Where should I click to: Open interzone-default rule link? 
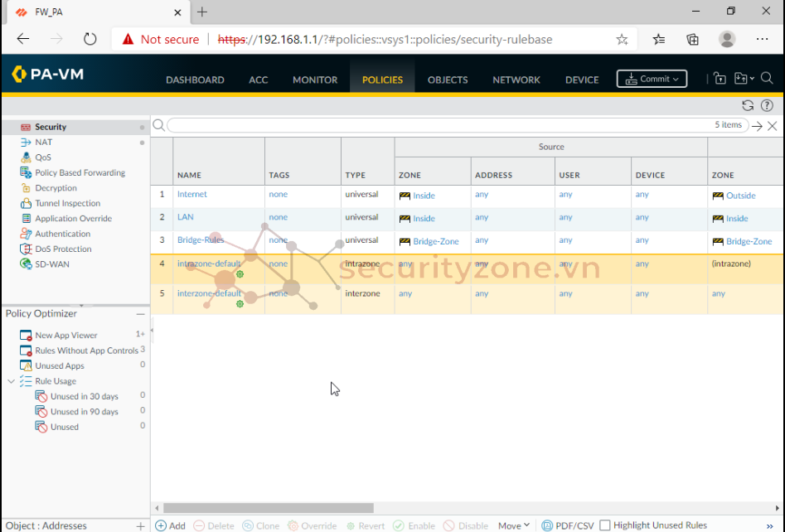209,294
